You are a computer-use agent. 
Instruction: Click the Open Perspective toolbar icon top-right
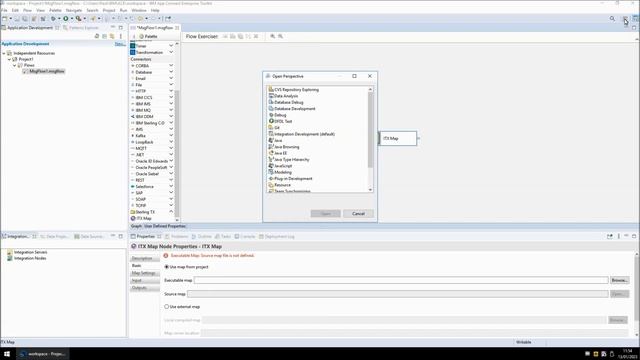625,19
